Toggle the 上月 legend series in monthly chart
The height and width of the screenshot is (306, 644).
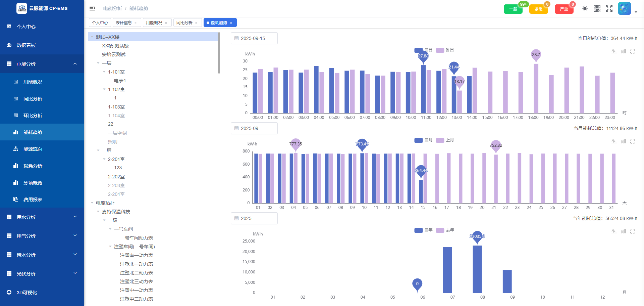[445, 140]
